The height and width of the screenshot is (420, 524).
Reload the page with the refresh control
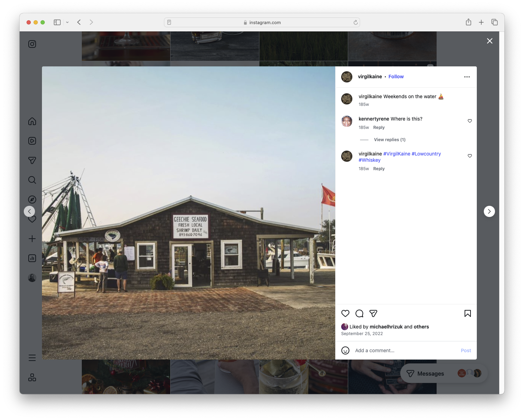click(356, 22)
